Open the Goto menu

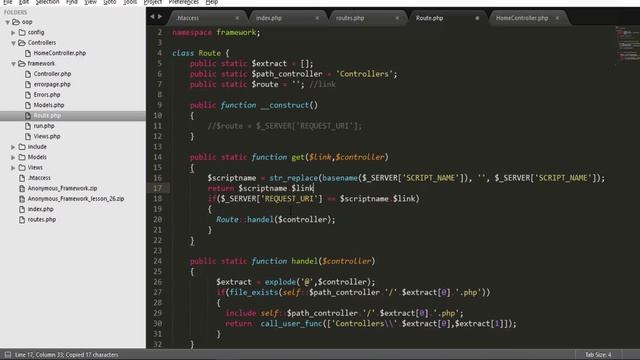pyautogui.click(x=109, y=2)
